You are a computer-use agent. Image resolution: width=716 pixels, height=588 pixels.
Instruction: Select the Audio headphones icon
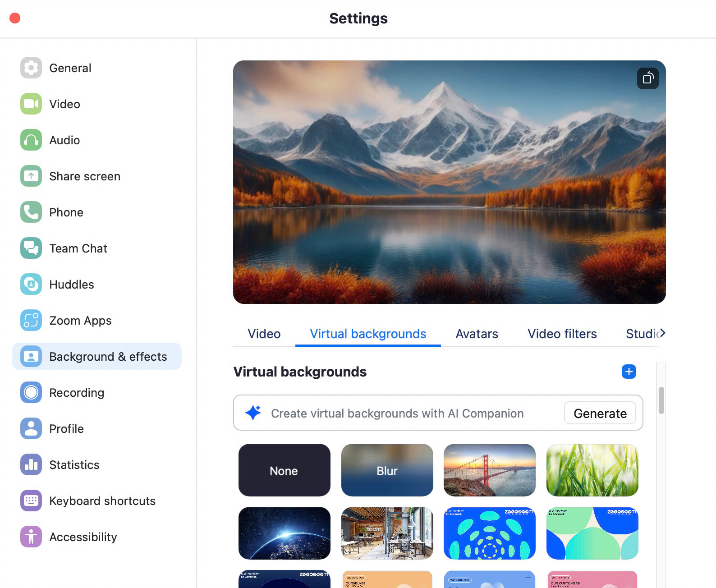31,140
